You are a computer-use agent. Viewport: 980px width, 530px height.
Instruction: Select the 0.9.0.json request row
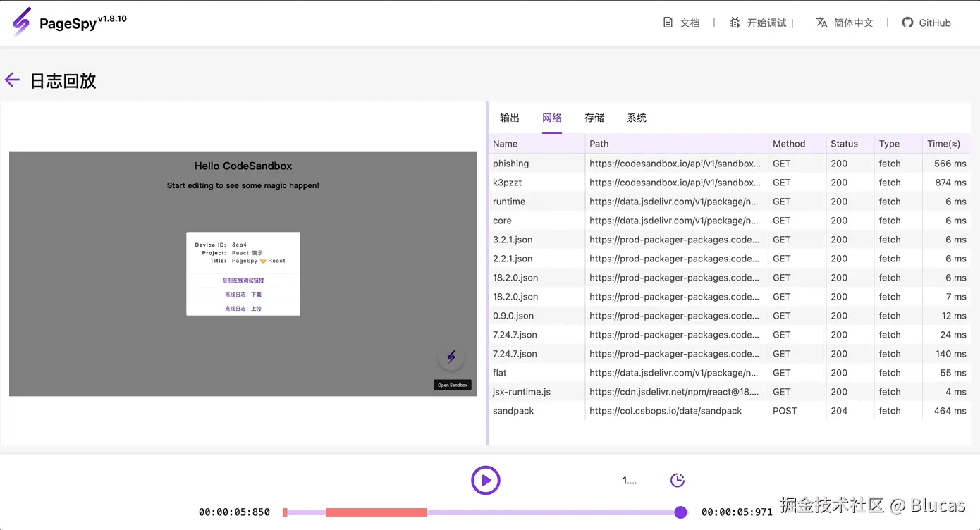[729, 316]
